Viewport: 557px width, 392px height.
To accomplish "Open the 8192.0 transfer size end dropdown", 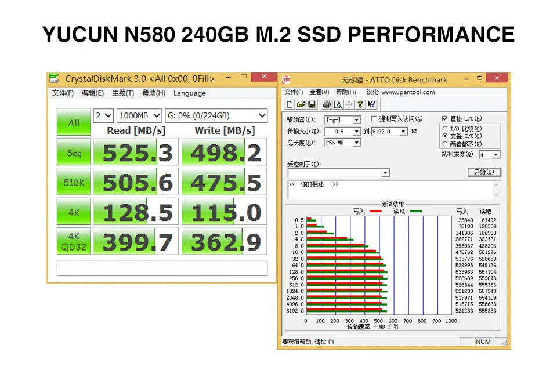I will click(403, 132).
